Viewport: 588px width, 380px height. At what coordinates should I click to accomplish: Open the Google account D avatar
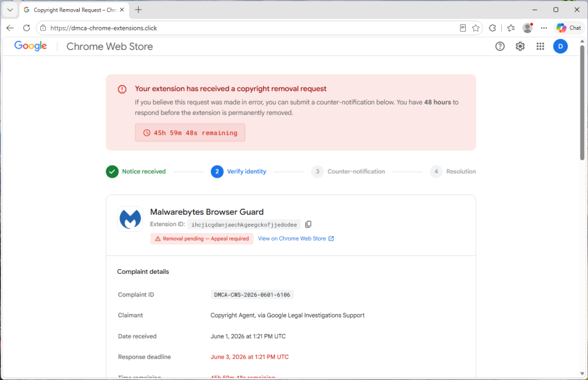click(560, 46)
